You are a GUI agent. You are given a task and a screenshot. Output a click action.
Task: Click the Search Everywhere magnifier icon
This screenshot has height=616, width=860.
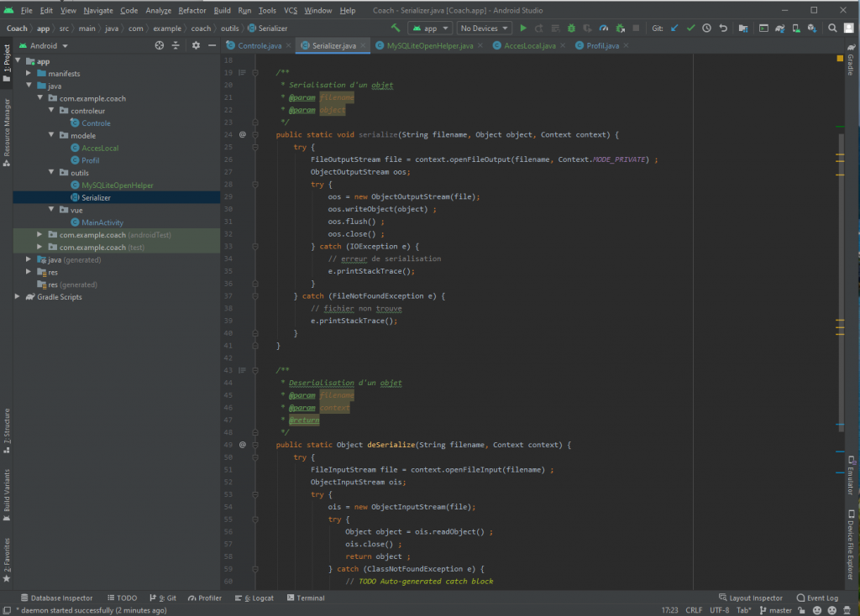point(831,28)
